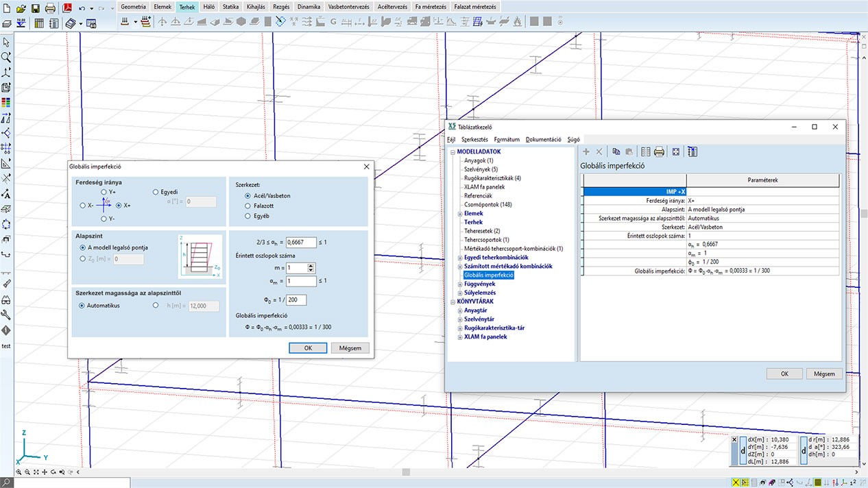Click the zoom in magnifier at bottom left

click(19, 472)
